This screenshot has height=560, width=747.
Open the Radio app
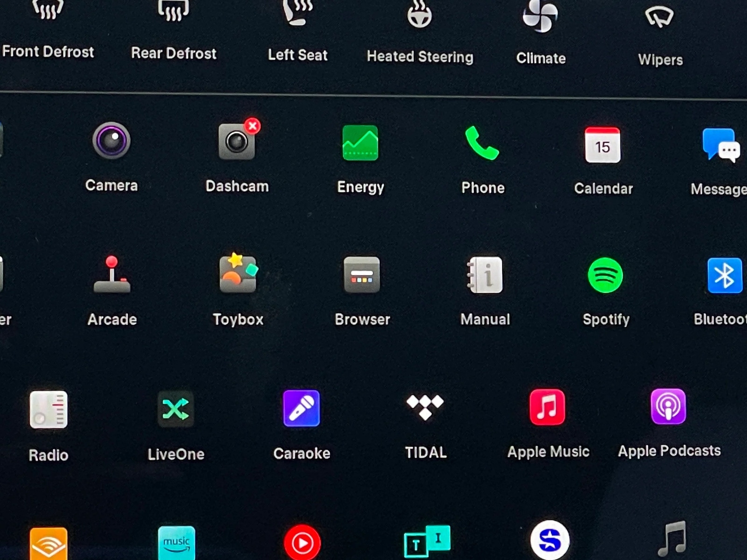tap(49, 427)
